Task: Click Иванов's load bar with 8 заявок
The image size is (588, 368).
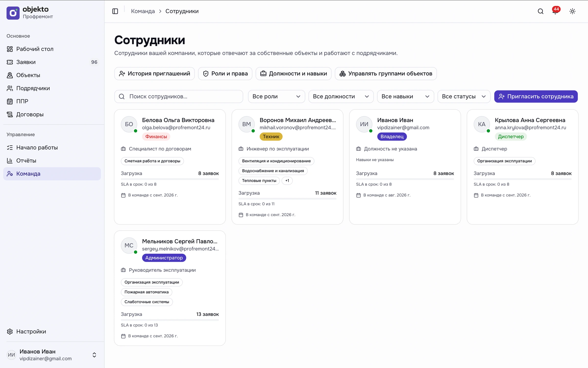Action: pos(405,179)
